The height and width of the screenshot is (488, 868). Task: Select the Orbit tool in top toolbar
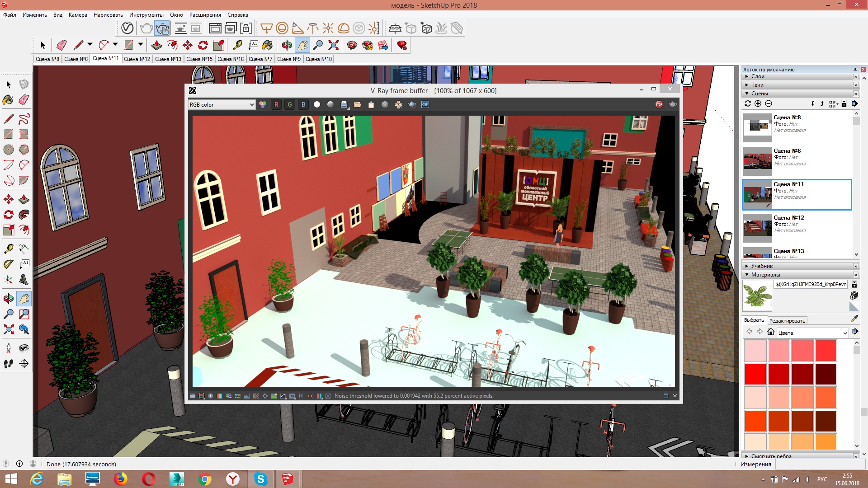click(x=287, y=45)
